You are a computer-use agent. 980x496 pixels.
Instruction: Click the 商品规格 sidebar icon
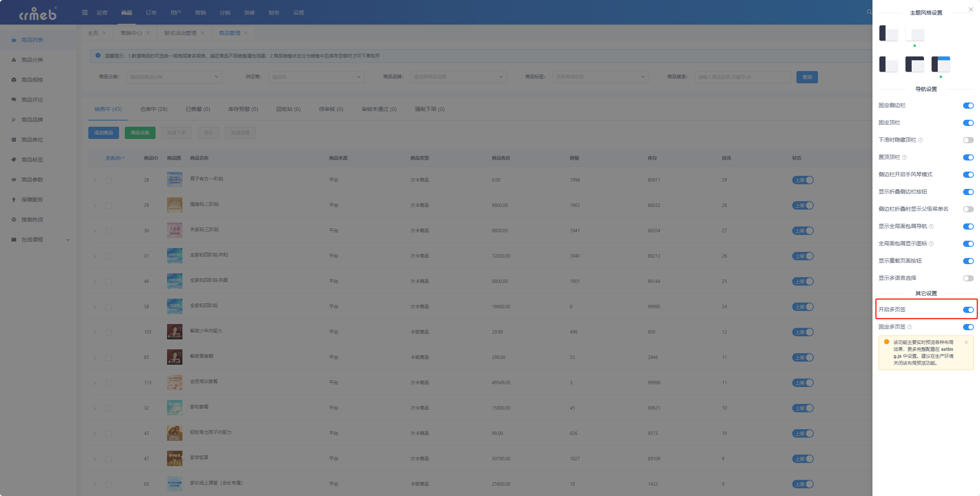(14, 80)
